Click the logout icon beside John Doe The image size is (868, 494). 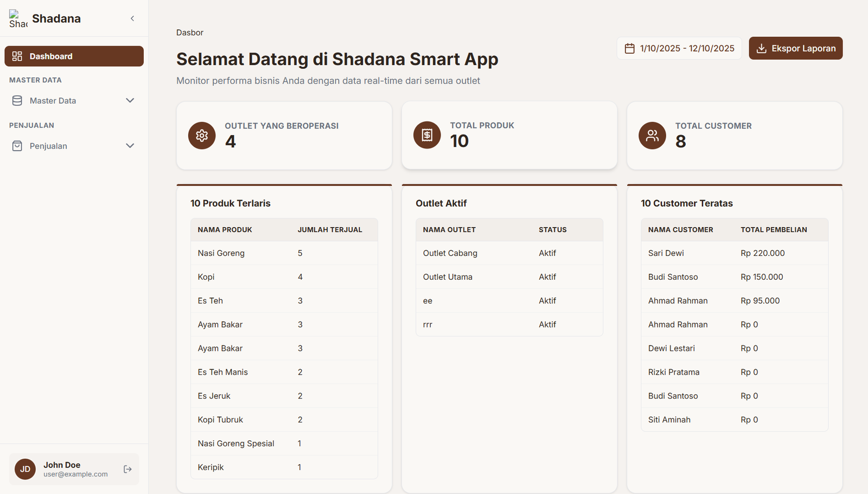click(x=127, y=469)
